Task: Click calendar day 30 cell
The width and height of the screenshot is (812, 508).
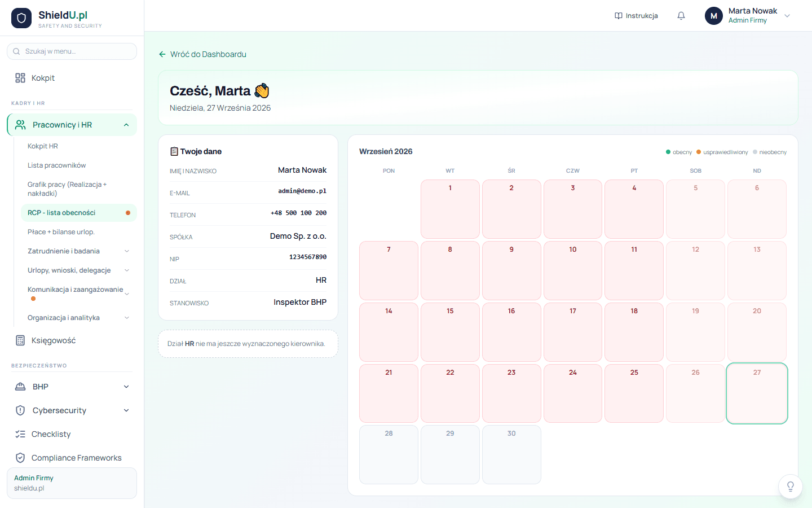Action: point(511,454)
